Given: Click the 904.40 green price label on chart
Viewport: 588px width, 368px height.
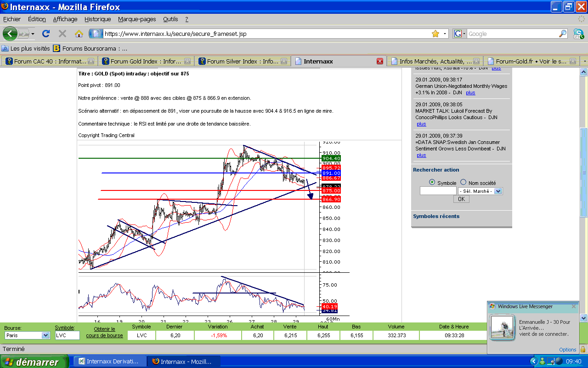Looking at the screenshot, I should point(331,158).
